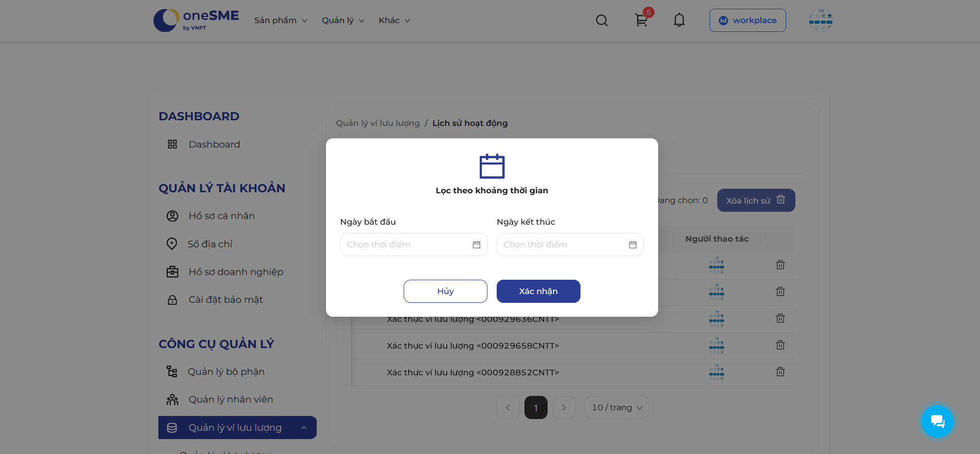Delete row 000928852CNTT with trash icon

[781, 372]
